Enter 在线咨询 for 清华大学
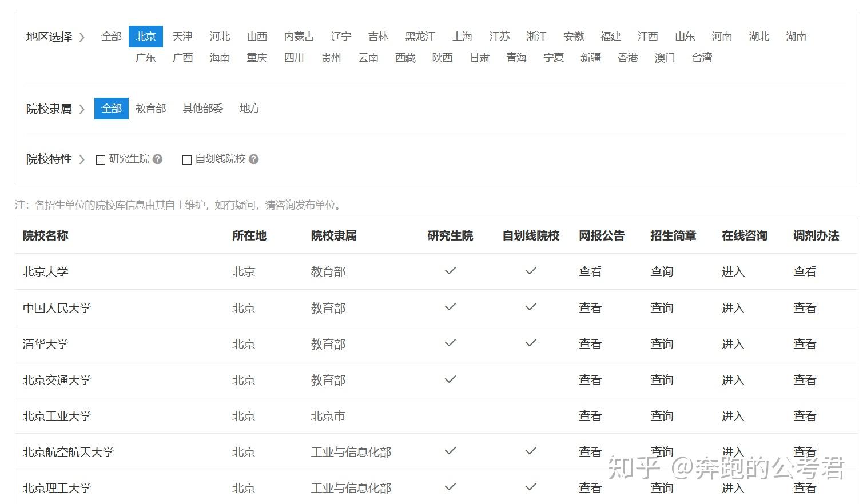 click(733, 344)
